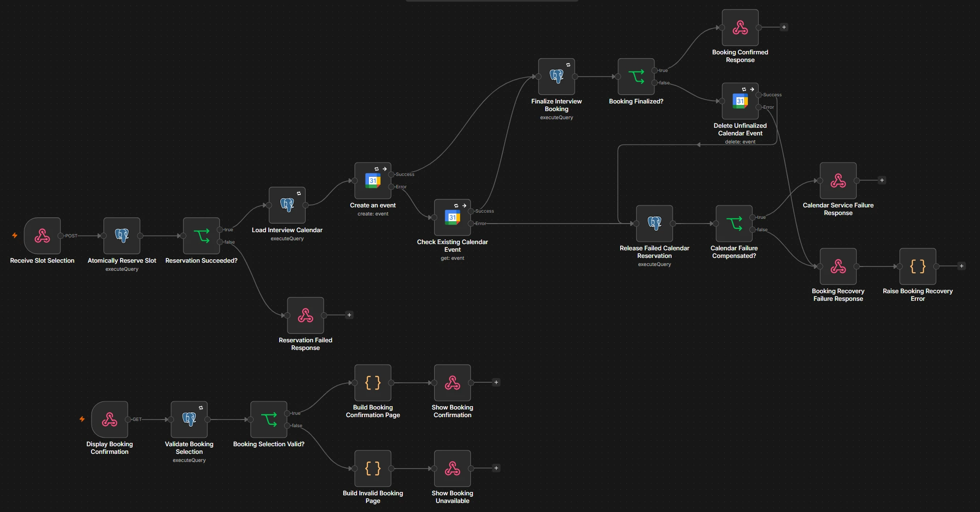The image size is (980, 512).
Task: Open the Raise Booking Recovery Error node
Action: 918,266
